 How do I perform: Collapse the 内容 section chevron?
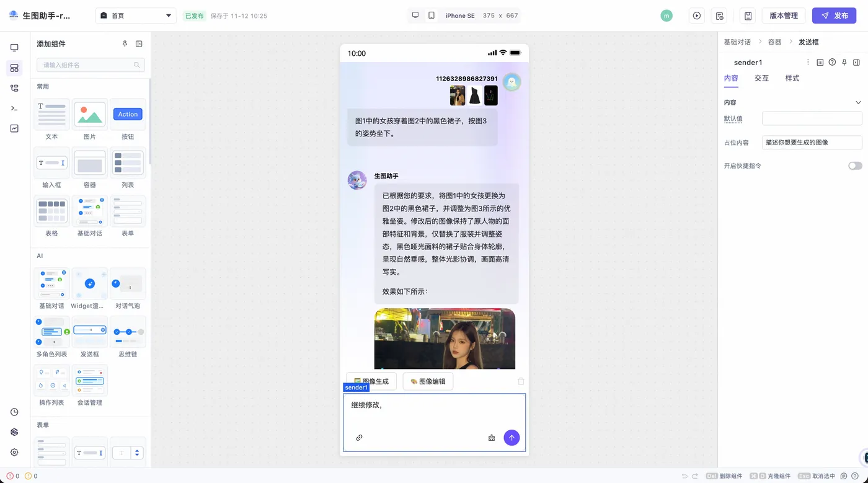tap(858, 102)
